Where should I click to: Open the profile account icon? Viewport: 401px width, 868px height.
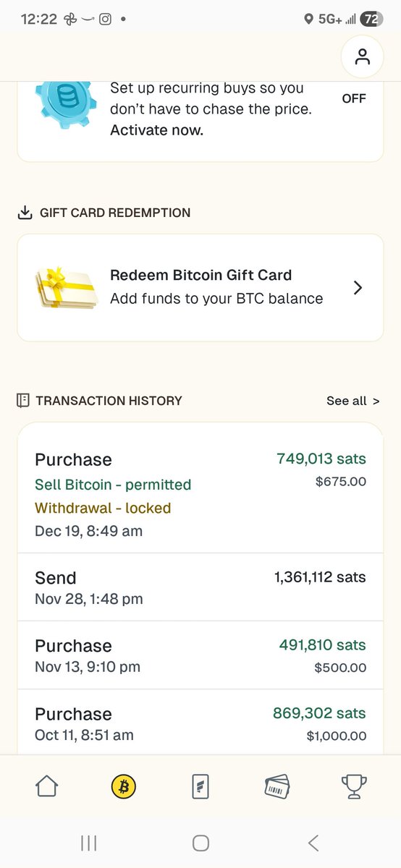pos(363,56)
